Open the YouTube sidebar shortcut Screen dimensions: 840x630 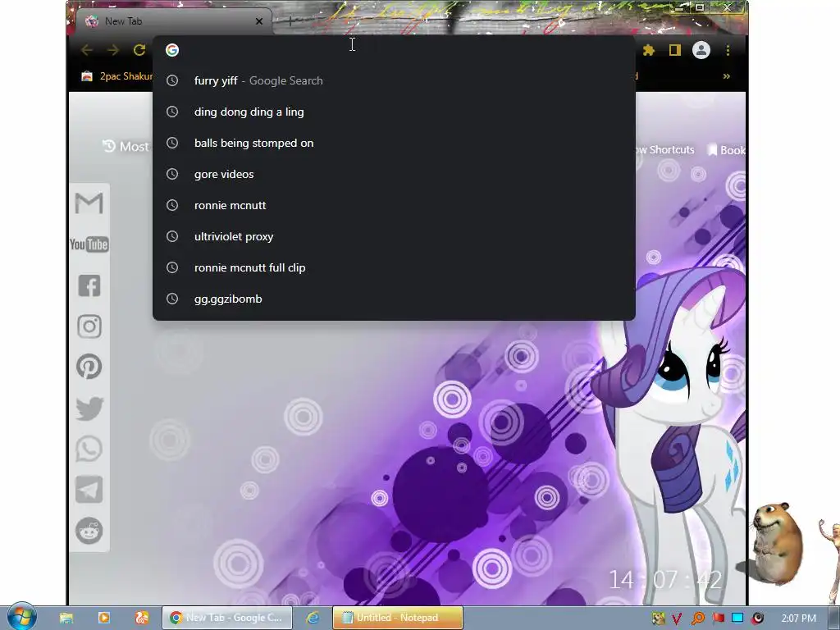[x=89, y=244]
